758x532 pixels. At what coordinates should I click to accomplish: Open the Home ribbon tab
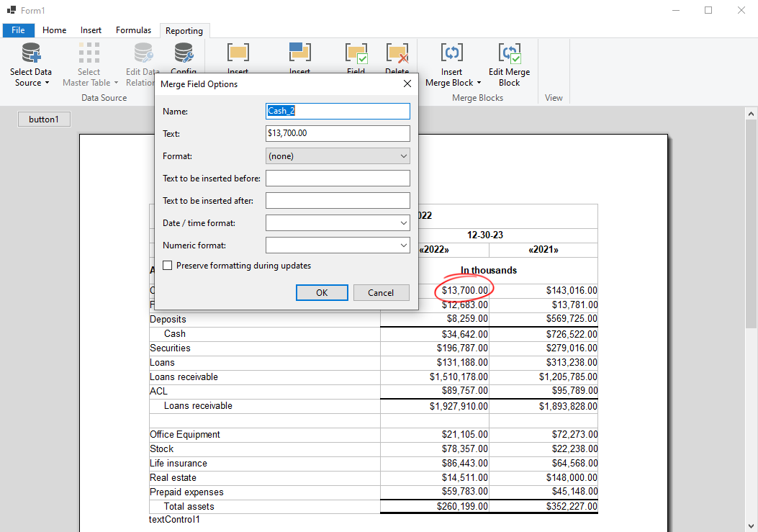tap(54, 30)
